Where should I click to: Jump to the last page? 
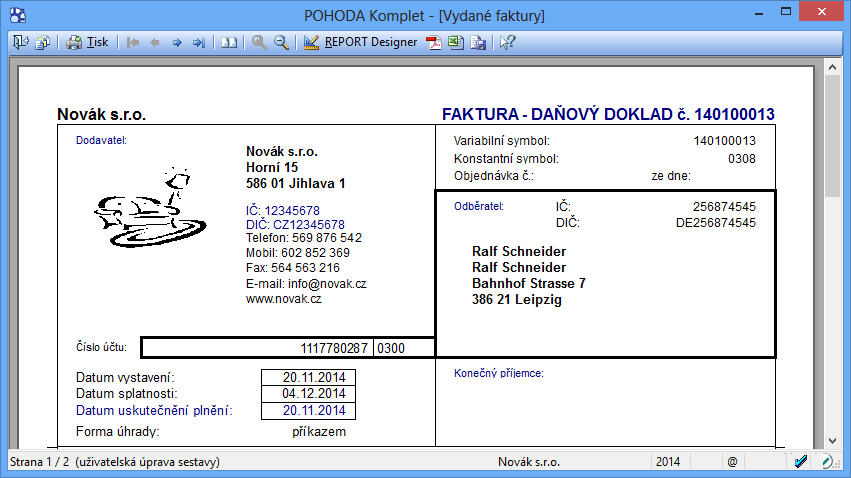(199, 42)
